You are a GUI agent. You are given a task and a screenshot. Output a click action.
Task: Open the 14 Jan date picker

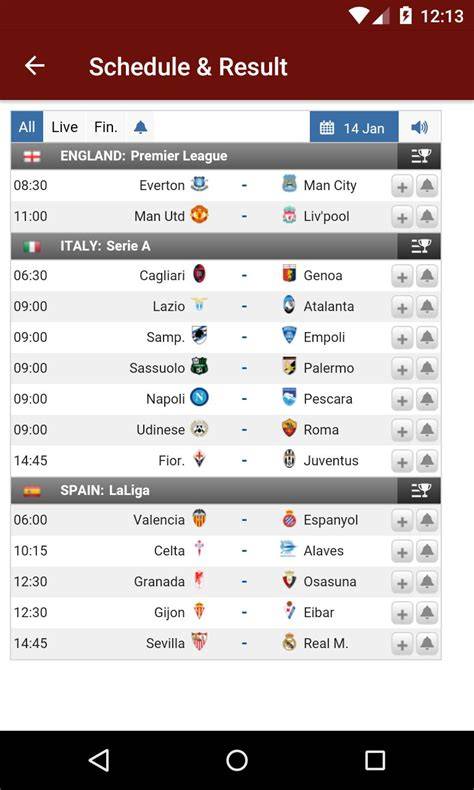point(354,127)
